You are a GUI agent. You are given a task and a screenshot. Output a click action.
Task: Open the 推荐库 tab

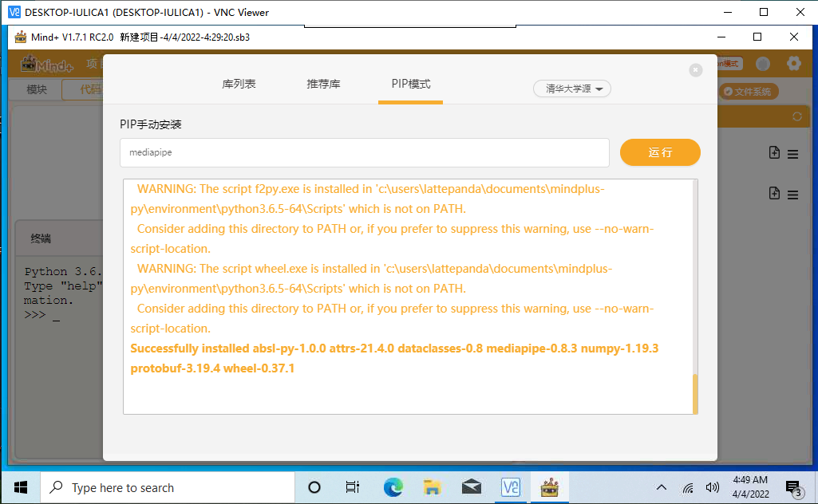pos(323,84)
